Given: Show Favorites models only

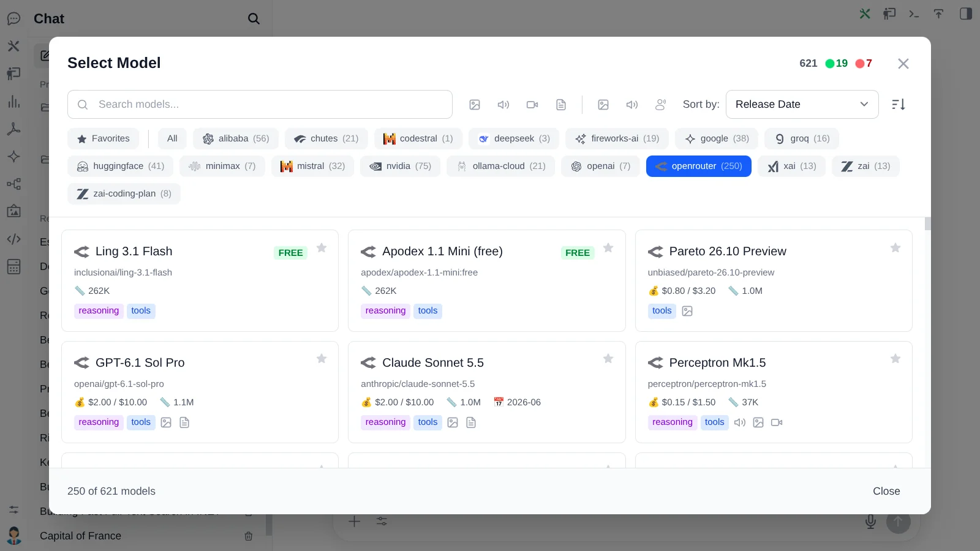Looking at the screenshot, I should tap(104, 138).
